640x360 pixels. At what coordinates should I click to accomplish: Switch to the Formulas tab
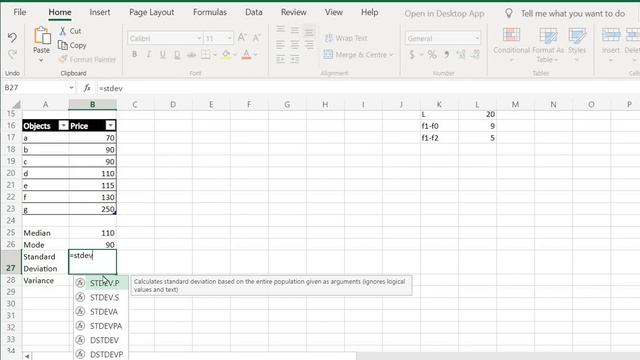click(x=210, y=12)
